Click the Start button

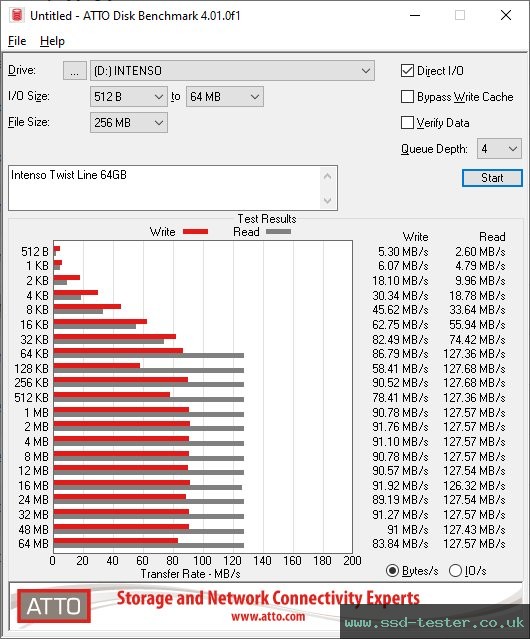pyautogui.click(x=492, y=178)
